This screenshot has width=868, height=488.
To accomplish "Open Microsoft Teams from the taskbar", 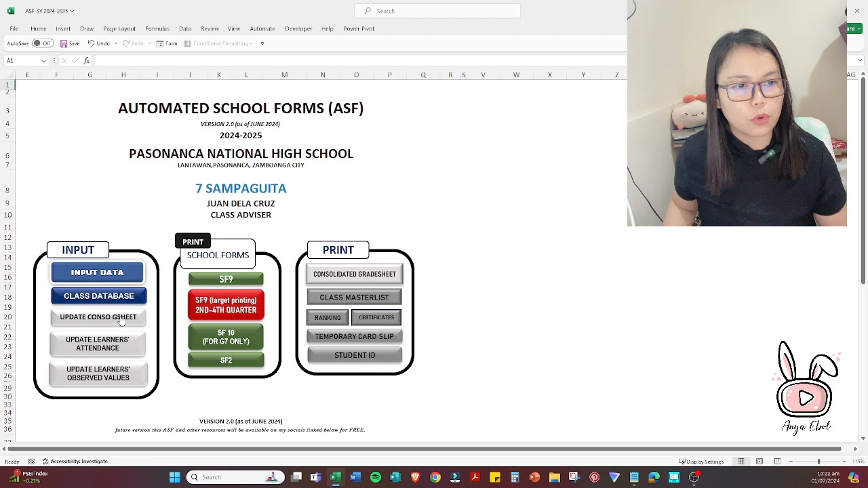I will [x=316, y=477].
